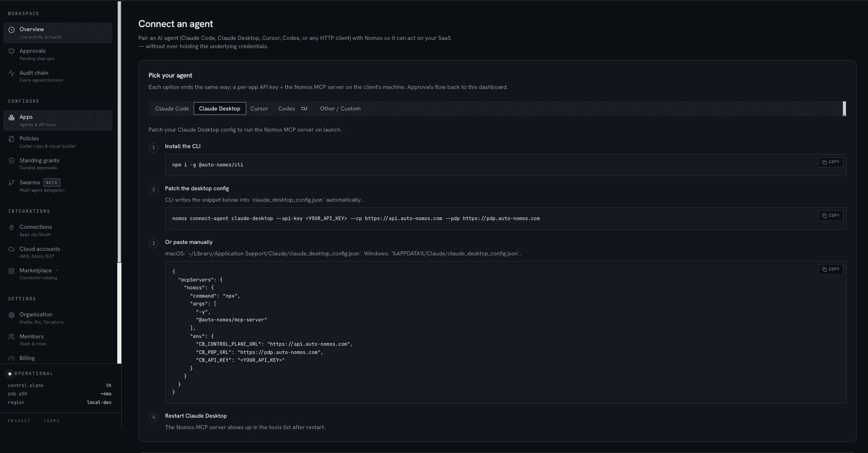This screenshot has width=868, height=453.
Task: Click the "CB_CONTROL_PLANE_URL" JSON line
Action: 274,344
